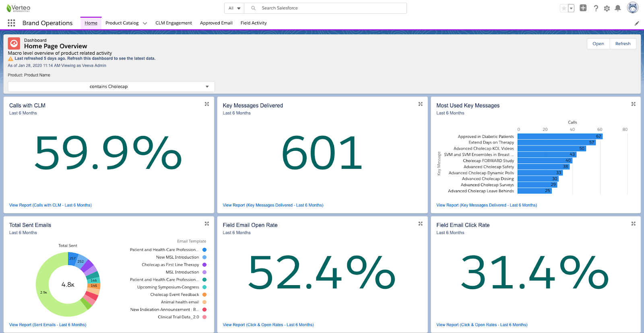Image resolution: width=644 pixels, height=333 pixels.
Task: Open the App Launcher grid icon
Action: (11, 23)
